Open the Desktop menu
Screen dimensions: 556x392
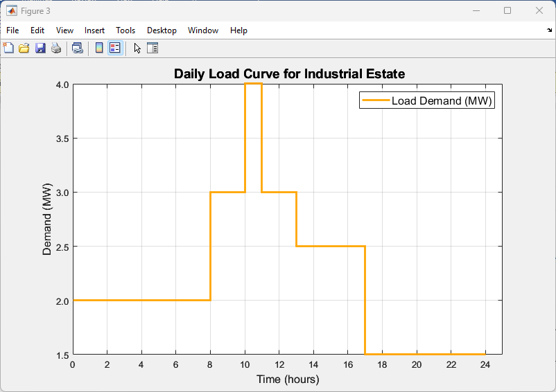coord(162,30)
